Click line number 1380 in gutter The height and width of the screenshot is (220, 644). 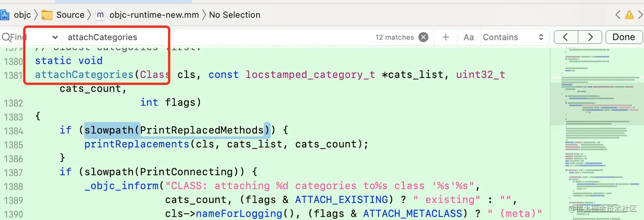click(x=13, y=61)
